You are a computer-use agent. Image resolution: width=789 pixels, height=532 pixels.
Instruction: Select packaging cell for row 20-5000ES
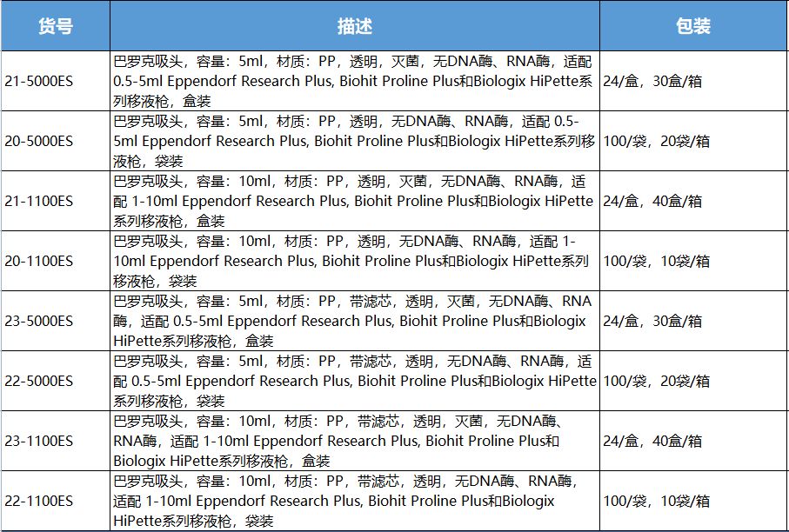click(693, 141)
